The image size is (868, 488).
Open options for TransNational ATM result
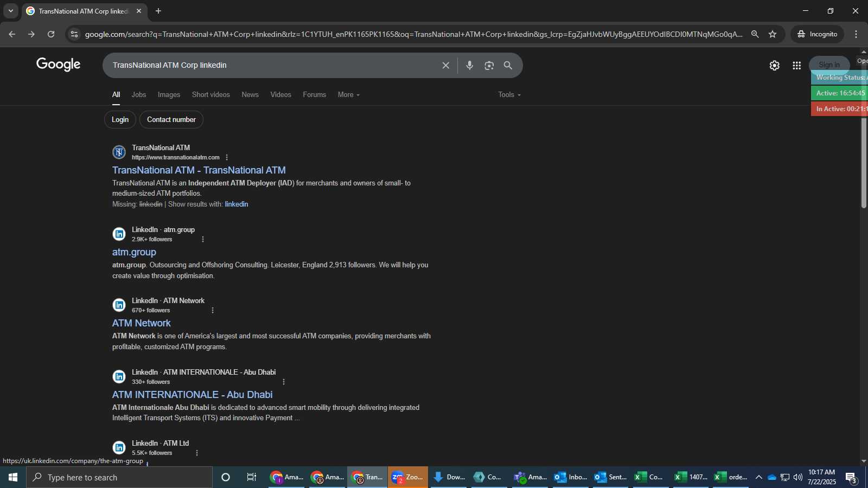point(227,157)
